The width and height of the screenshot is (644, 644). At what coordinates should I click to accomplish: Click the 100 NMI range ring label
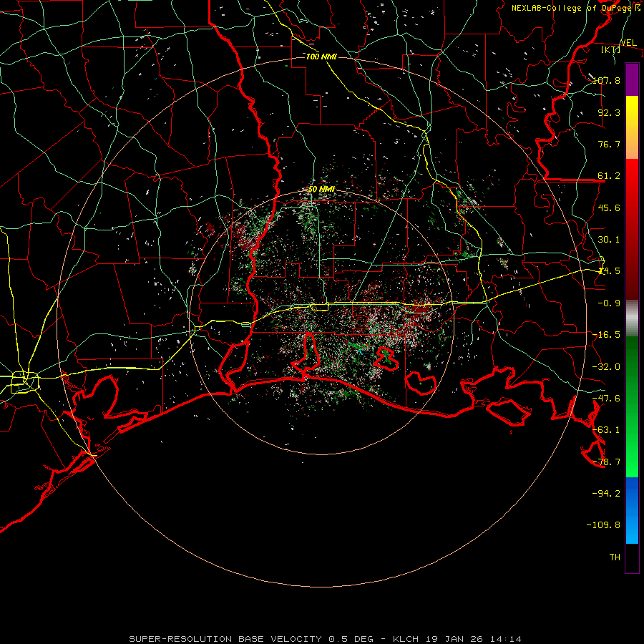(321, 57)
